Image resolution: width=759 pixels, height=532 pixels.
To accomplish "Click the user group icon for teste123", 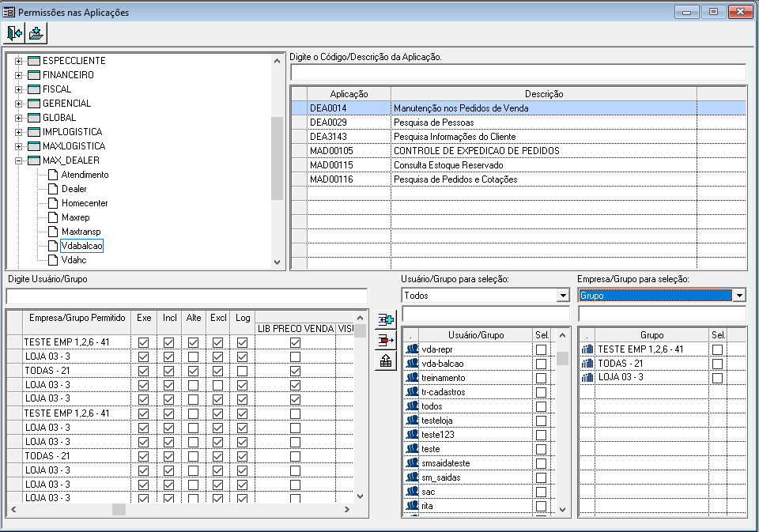I will [412, 434].
